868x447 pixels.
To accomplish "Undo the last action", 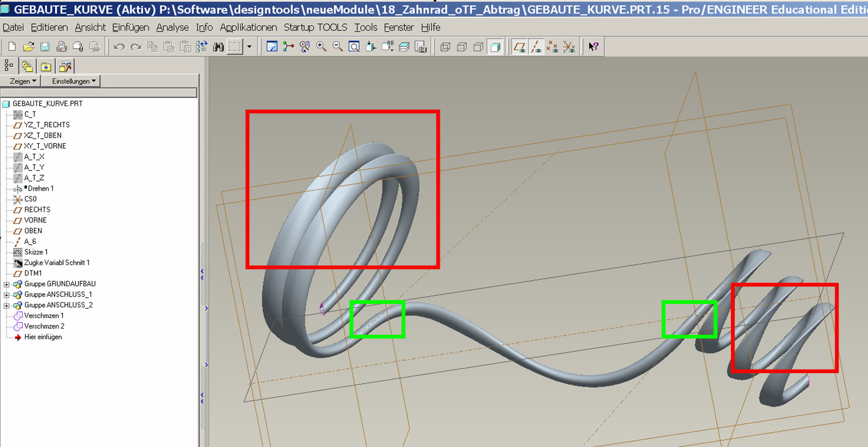I will 119,47.
